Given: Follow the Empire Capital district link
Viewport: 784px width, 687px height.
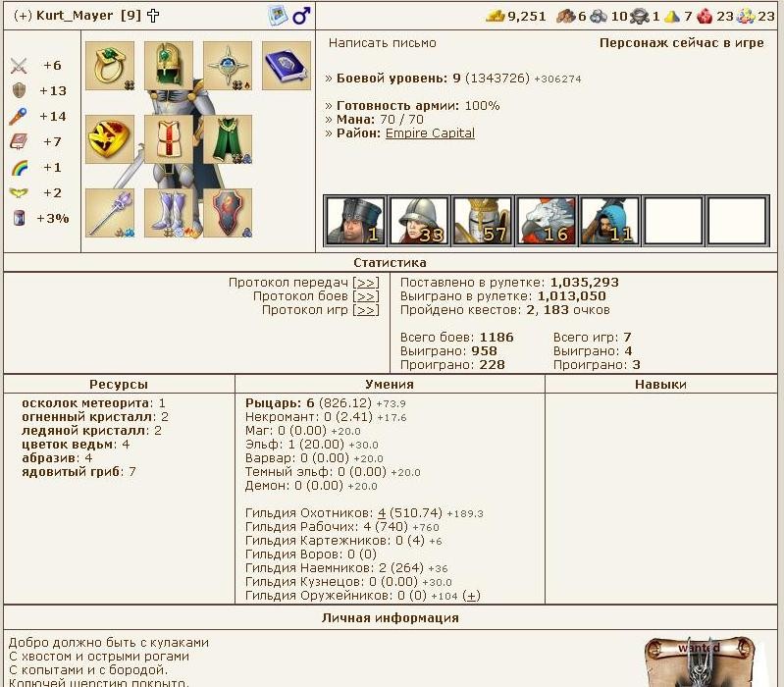Looking at the screenshot, I should pos(430,133).
